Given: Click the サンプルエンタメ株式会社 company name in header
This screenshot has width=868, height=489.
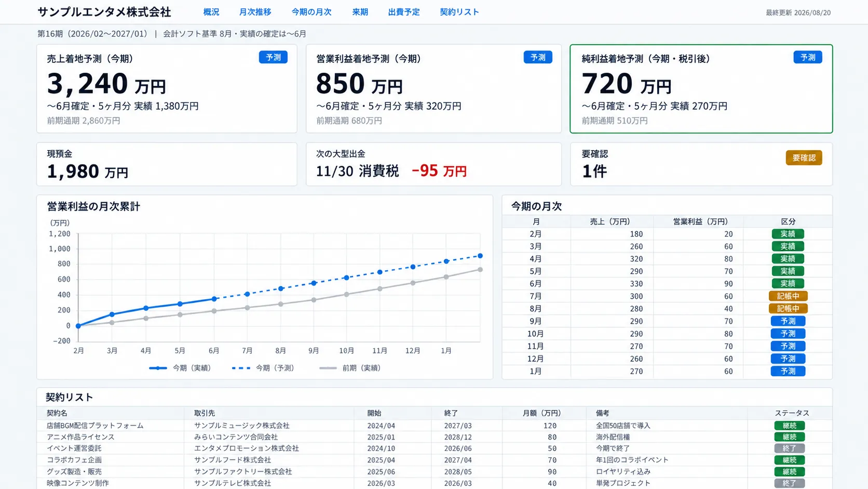Looking at the screenshot, I should [104, 12].
